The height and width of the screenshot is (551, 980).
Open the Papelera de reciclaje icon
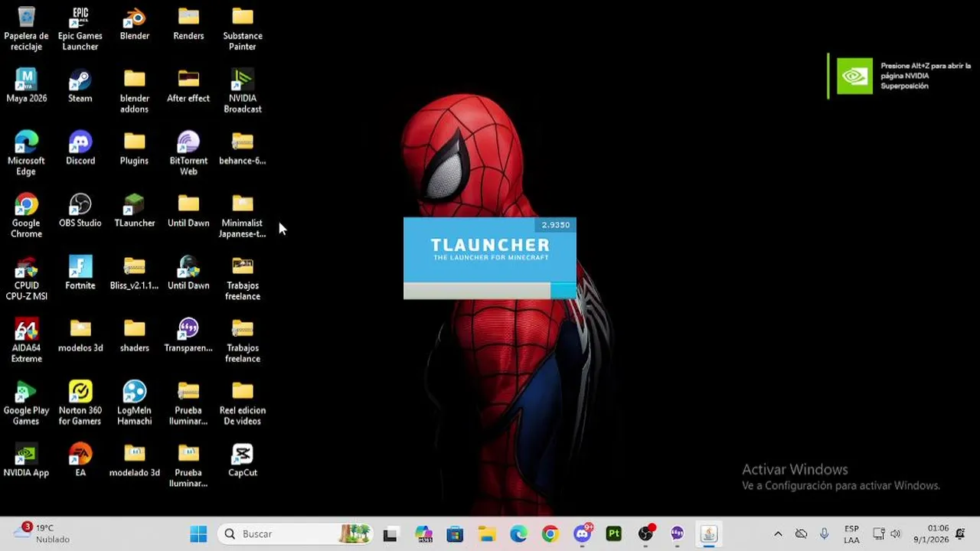[x=26, y=29]
